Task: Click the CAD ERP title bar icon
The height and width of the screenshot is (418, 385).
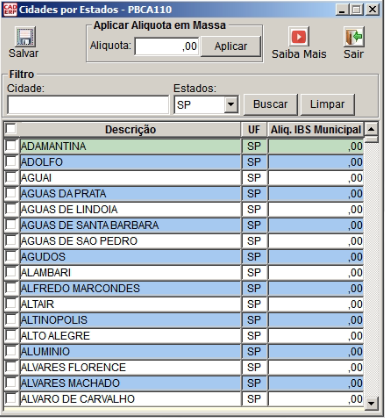Action: click(10, 9)
